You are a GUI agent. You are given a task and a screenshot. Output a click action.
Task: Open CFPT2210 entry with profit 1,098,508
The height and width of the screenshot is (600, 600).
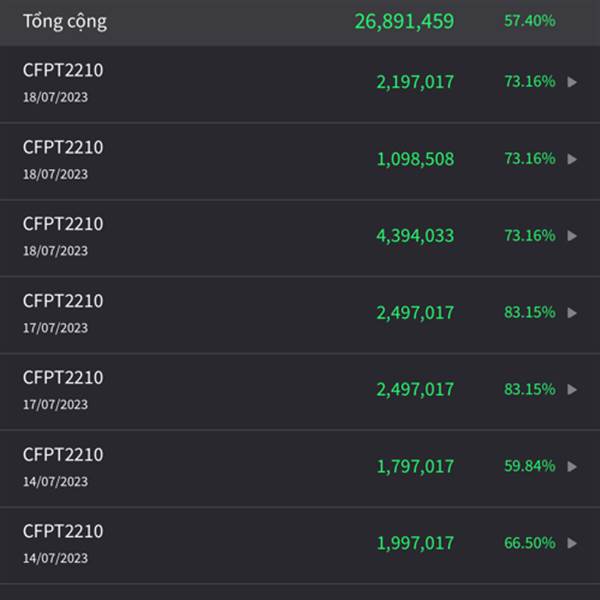pos(300,161)
